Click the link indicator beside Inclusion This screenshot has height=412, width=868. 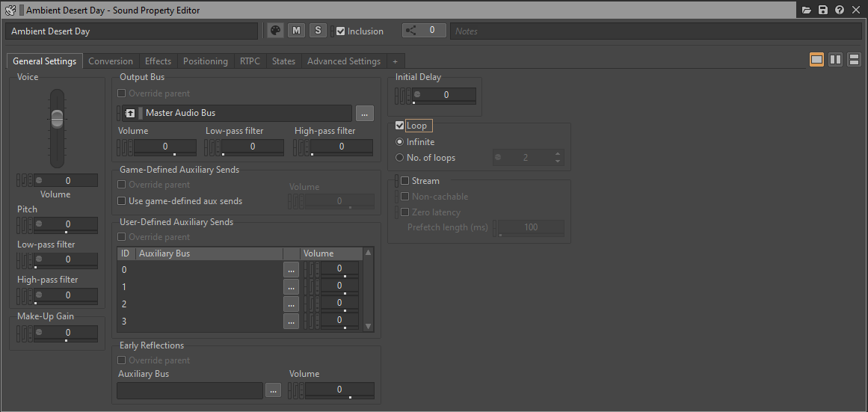[332, 31]
